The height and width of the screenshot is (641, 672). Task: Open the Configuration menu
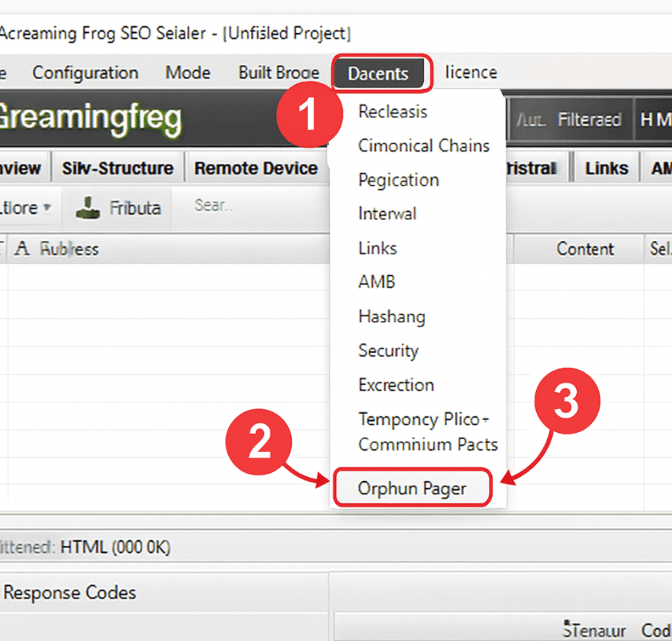[86, 73]
